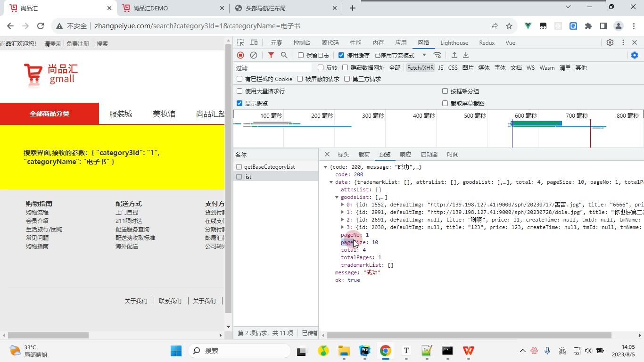Image resolution: width=644 pixels, height=362 pixels.
Task: Open the 源代码 panel tab
Action: (x=330, y=42)
